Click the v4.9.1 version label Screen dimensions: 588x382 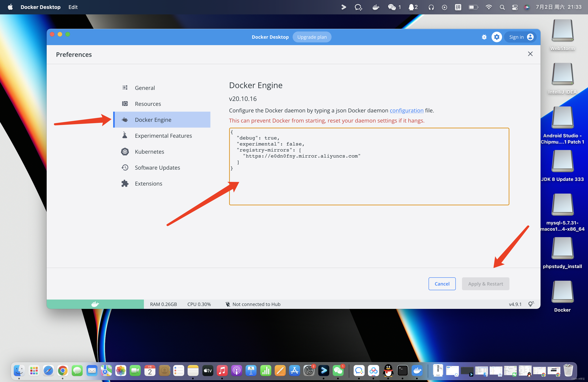tap(515, 304)
